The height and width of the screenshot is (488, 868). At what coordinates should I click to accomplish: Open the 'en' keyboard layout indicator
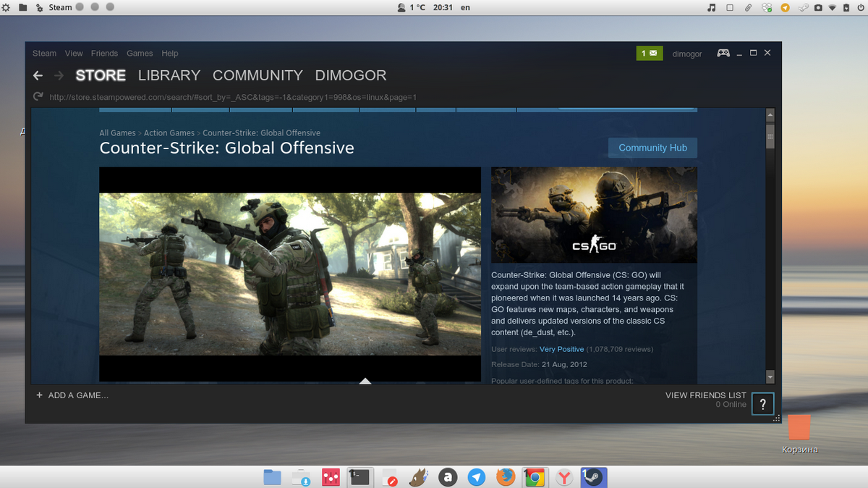pyautogui.click(x=465, y=7)
